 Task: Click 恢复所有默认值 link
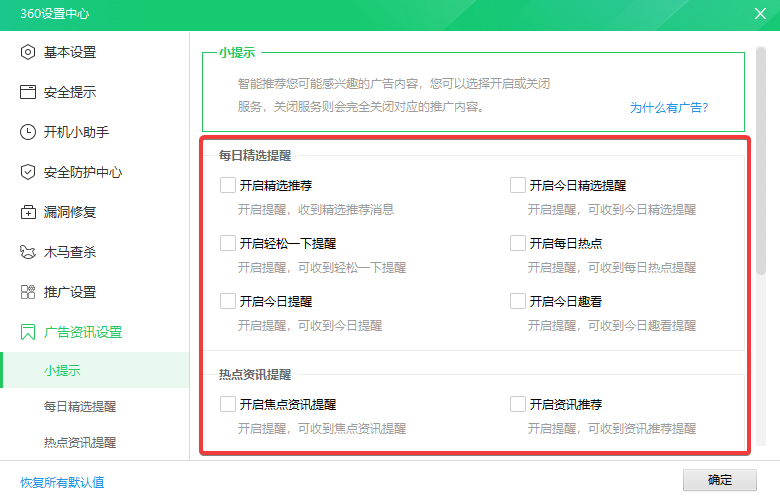pyautogui.click(x=62, y=482)
